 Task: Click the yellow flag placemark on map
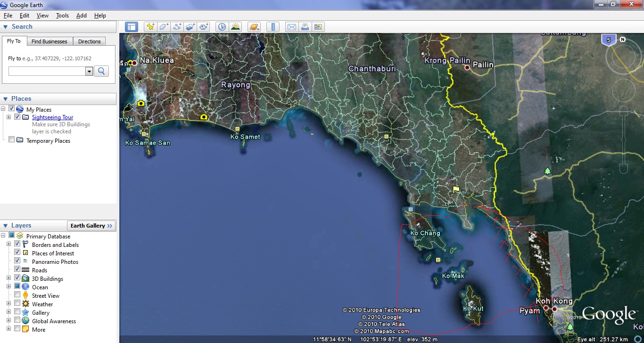pos(456,189)
